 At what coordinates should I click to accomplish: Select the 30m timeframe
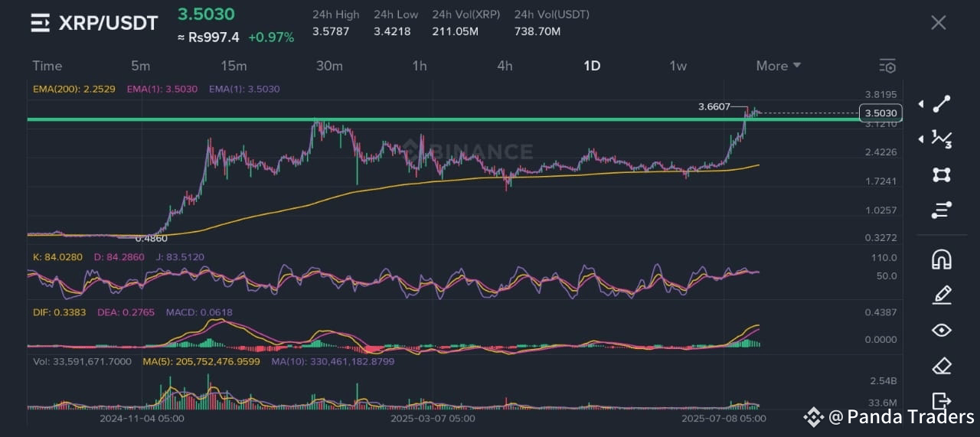pos(329,66)
